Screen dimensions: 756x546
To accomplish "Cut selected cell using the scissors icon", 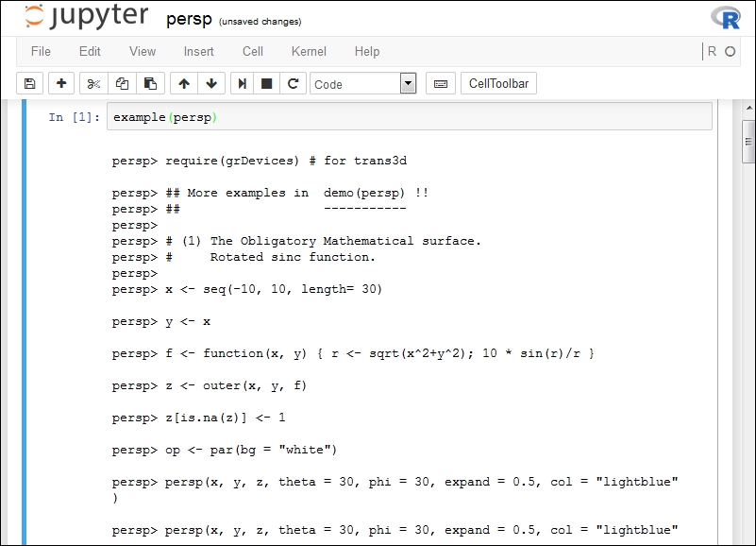I will tap(93, 83).
